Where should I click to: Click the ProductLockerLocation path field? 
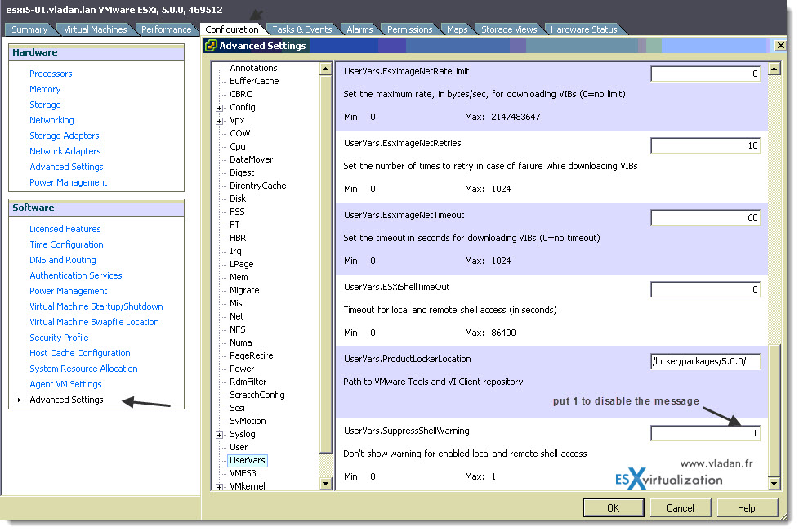(705, 361)
